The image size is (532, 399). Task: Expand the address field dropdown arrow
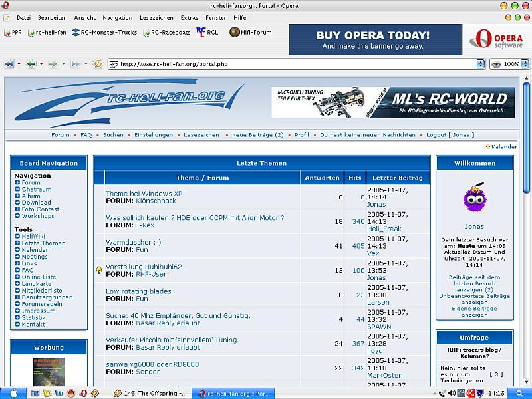pos(480,64)
